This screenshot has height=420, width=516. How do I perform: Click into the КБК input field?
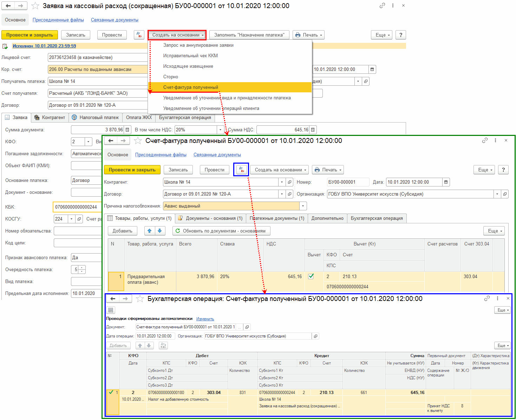tap(77, 207)
